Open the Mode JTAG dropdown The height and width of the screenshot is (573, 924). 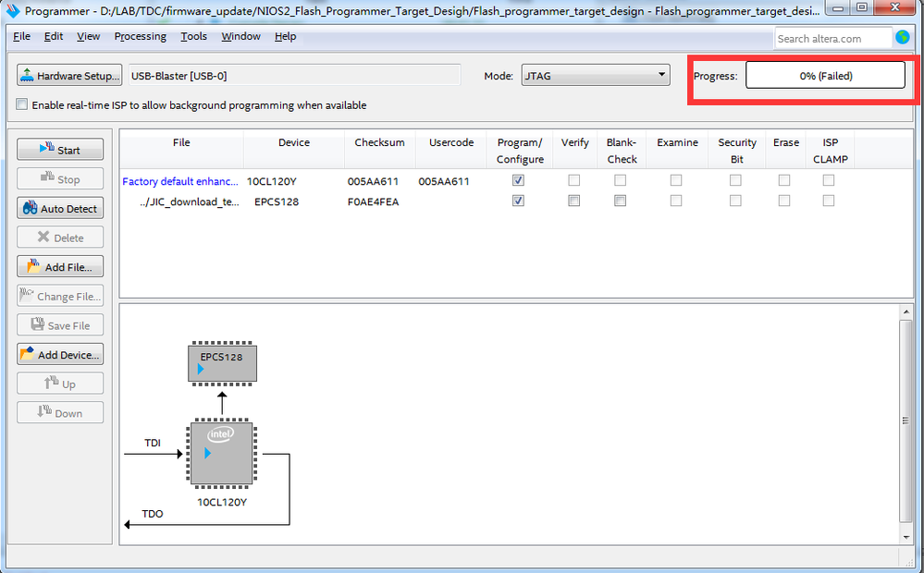tap(595, 76)
